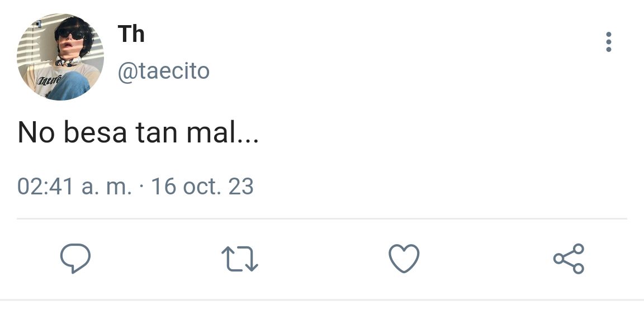644x310 pixels.
Task: Like the tweet with the heart icon
Action: point(404,258)
